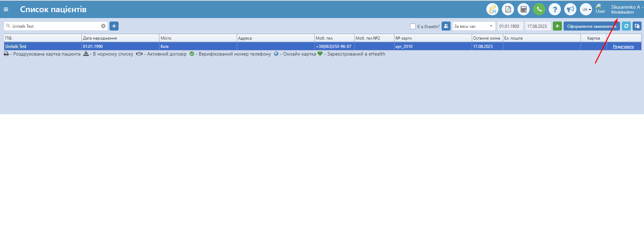This screenshot has width=644, height=225.
Task: Click the 'Редагувати' link in patient row
Action: [x=623, y=47]
